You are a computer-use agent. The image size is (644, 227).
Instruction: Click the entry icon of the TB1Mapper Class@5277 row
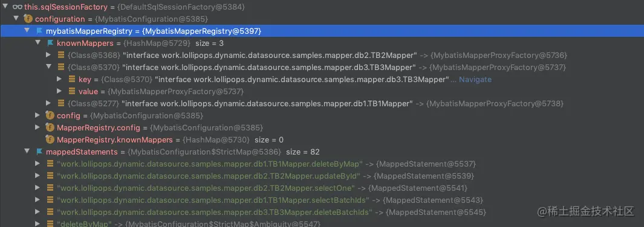(x=61, y=103)
